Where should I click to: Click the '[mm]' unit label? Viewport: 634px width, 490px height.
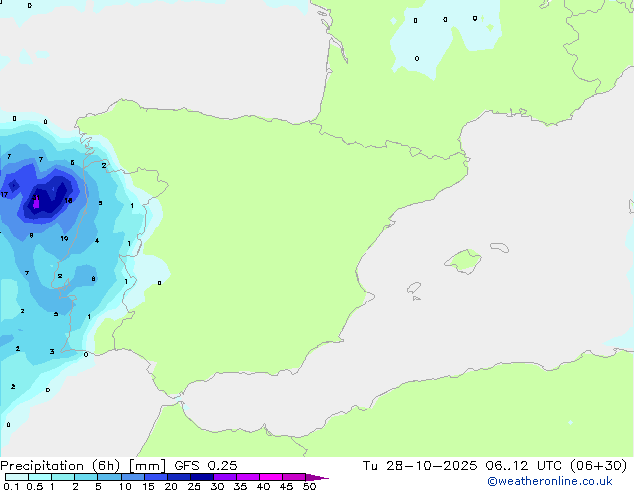click(x=147, y=466)
